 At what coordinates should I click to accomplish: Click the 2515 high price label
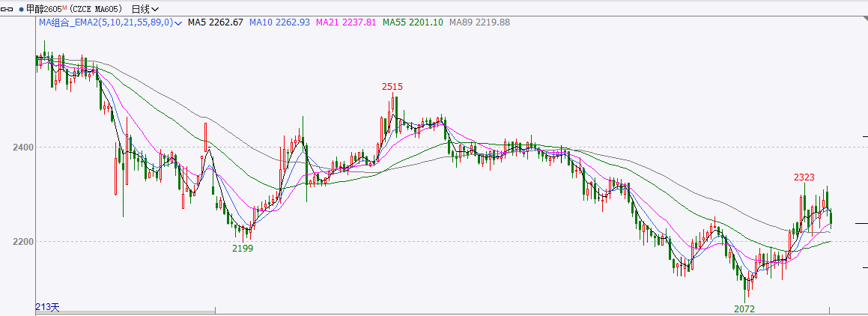tap(392, 87)
